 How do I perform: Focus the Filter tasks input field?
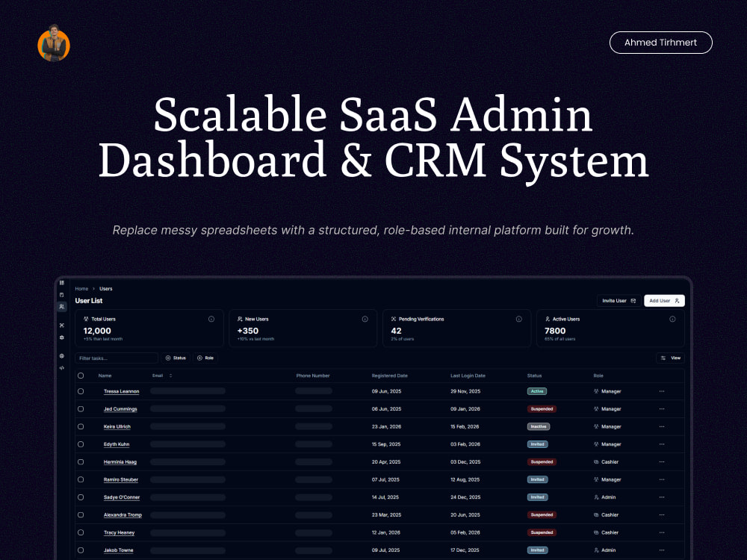click(117, 358)
